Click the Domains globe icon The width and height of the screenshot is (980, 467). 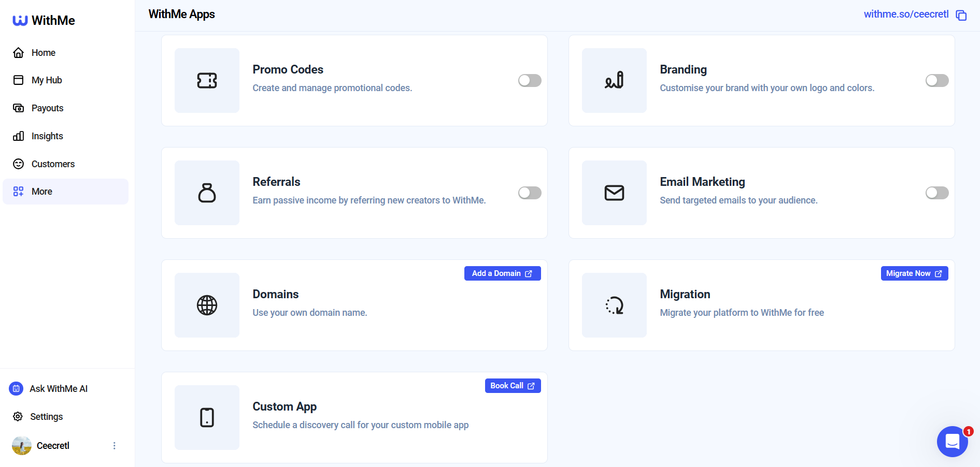coord(207,305)
